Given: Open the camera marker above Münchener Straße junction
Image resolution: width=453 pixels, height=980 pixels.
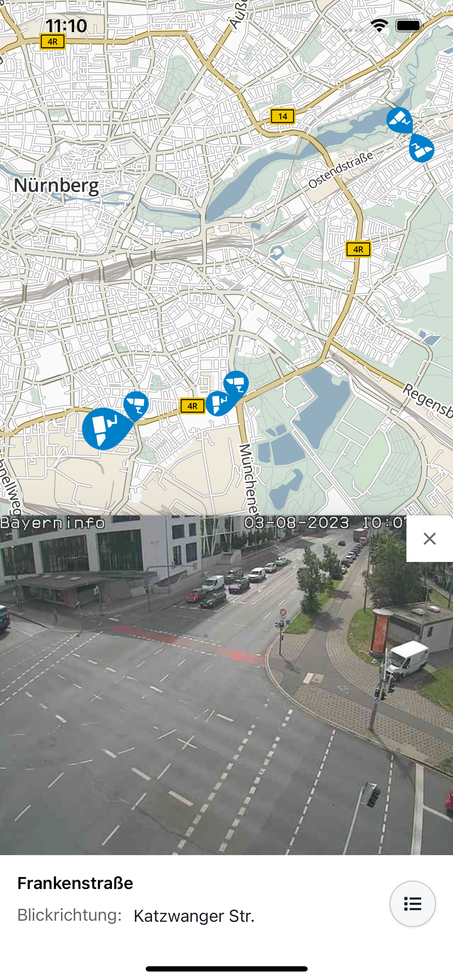Looking at the screenshot, I should click(237, 383).
